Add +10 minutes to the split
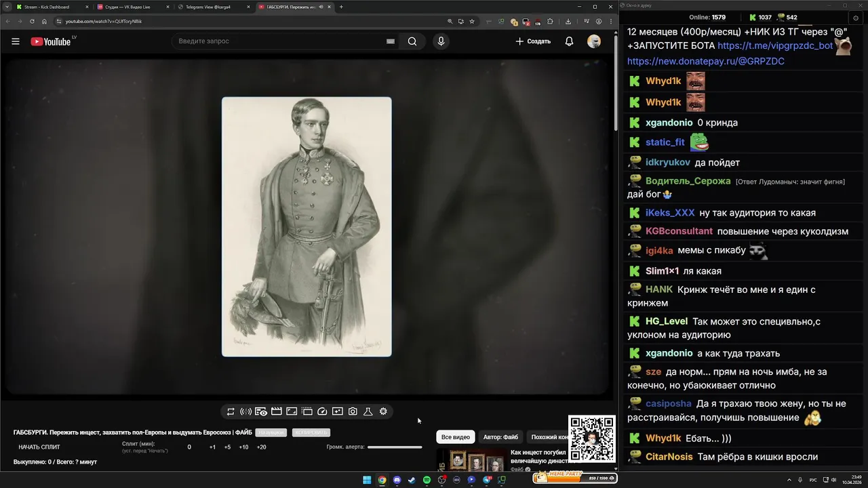Screen dimensions: 868x488 (x=243, y=447)
